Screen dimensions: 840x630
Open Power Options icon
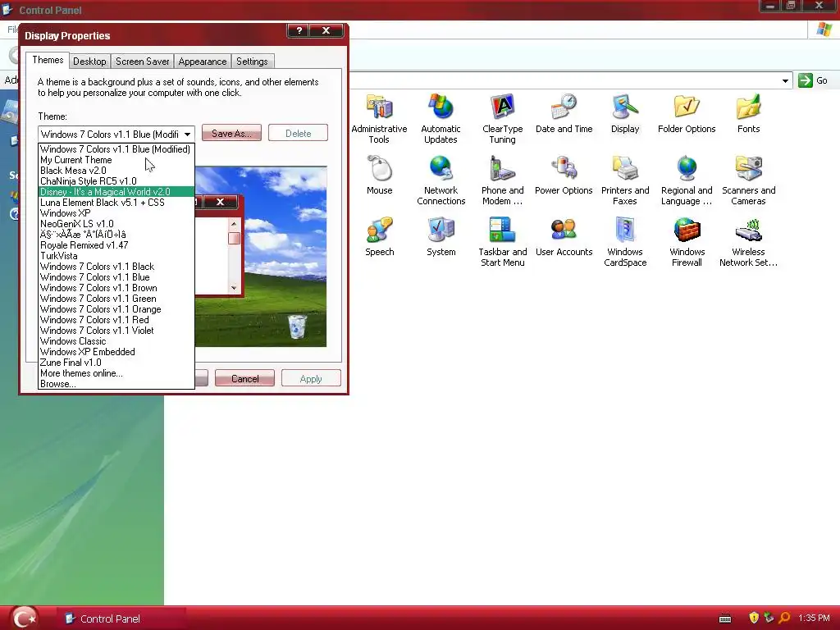[564, 168]
